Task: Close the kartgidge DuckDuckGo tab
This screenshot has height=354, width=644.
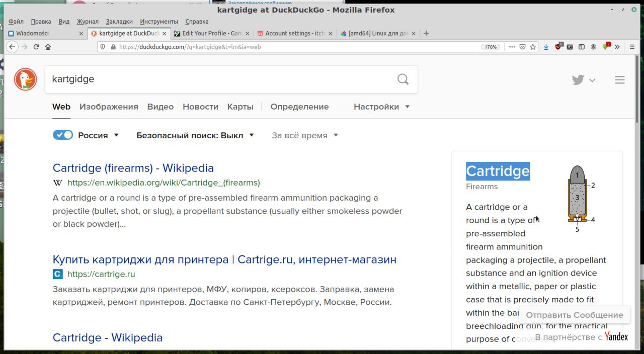Action: coord(164,33)
